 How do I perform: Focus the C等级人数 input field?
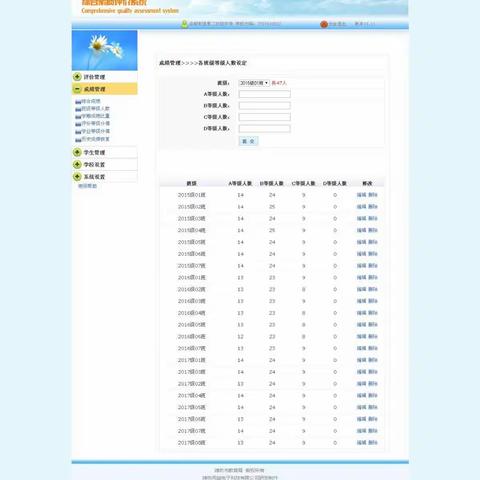click(x=264, y=117)
